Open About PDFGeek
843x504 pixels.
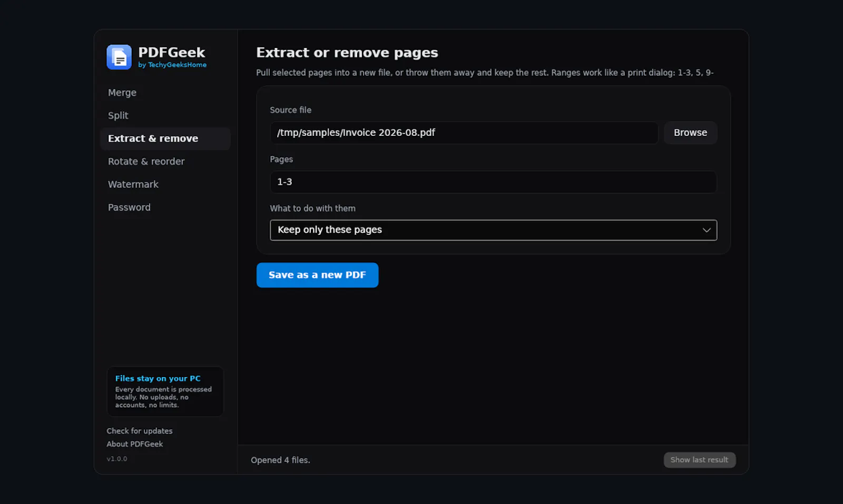click(135, 444)
